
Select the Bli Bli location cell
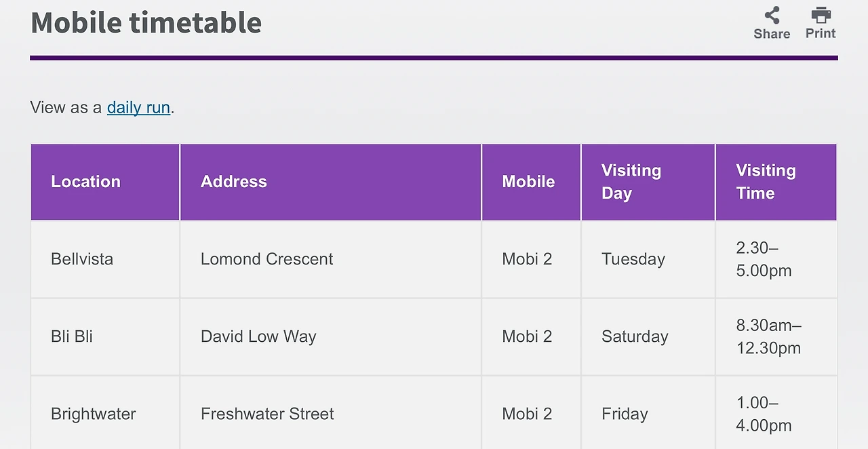(72, 336)
